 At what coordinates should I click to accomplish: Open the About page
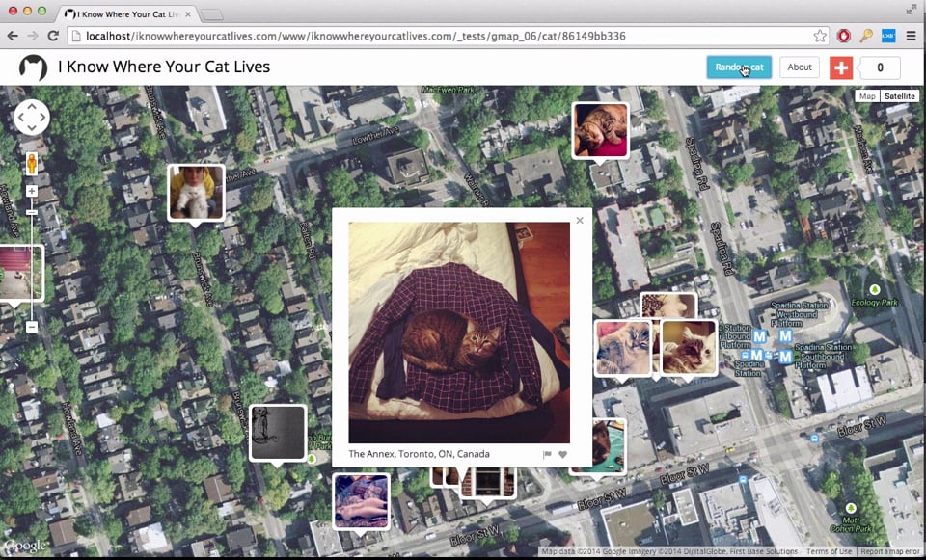[x=800, y=67]
